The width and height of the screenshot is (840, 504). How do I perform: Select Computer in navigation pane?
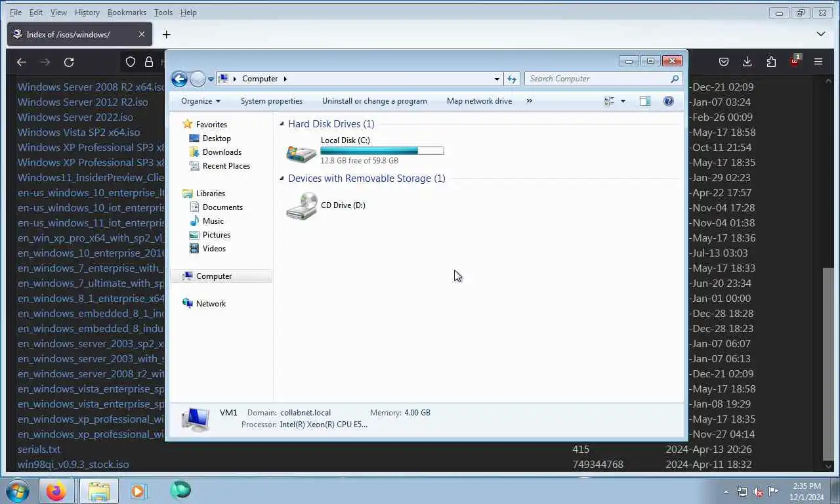pyautogui.click(x=214, y=276)
